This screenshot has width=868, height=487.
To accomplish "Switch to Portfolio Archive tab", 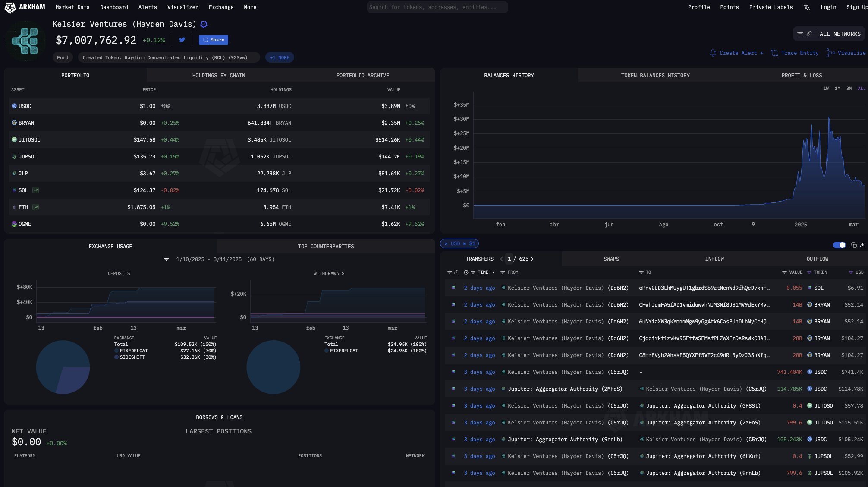I will 362,76.
